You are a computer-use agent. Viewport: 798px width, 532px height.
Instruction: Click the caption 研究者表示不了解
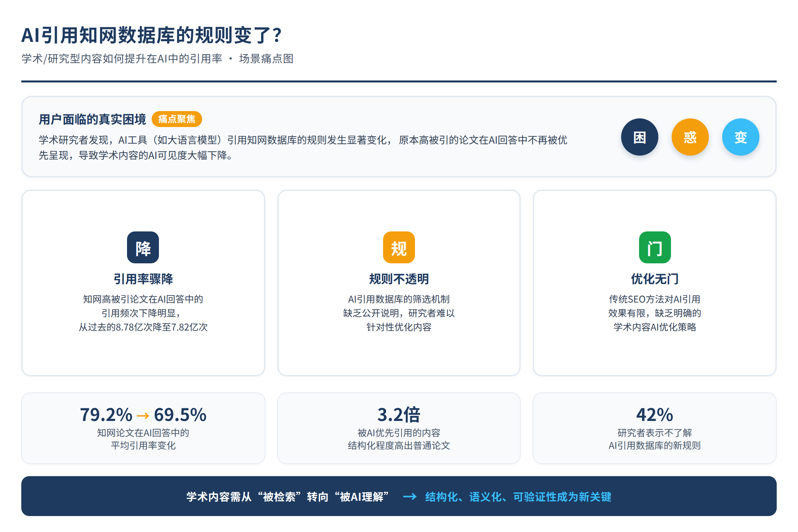coord(655,433)
